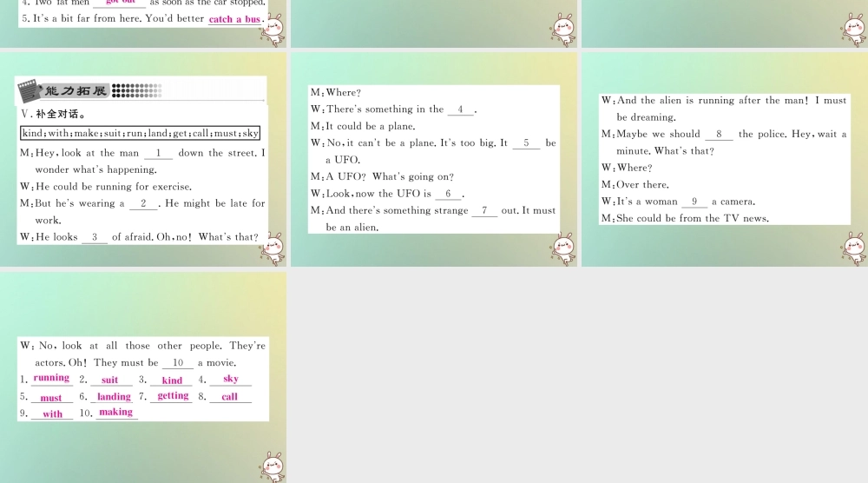
Task: Click blank number 8 in 'we should 8 the police'
Action: (x=719, y=135)
